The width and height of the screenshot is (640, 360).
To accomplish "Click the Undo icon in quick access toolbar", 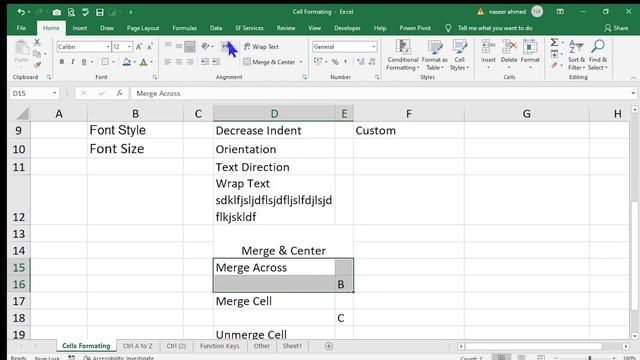I will (21, 12).
